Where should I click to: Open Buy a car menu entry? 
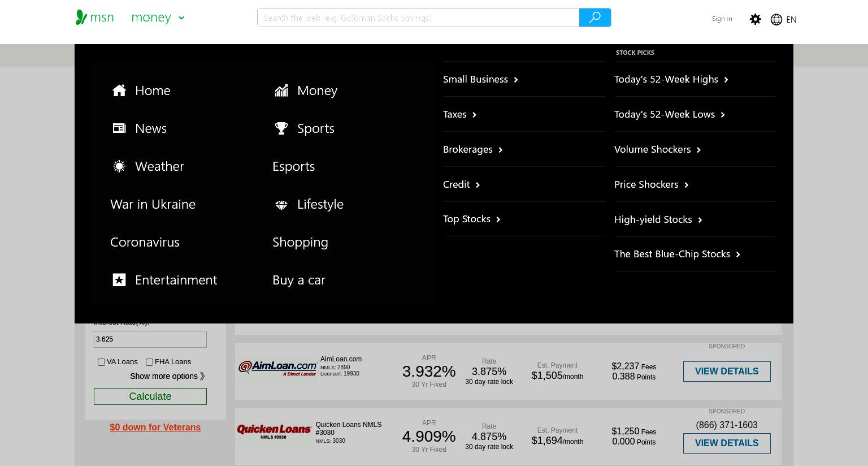pyautogui.click(x=299, y=280)
